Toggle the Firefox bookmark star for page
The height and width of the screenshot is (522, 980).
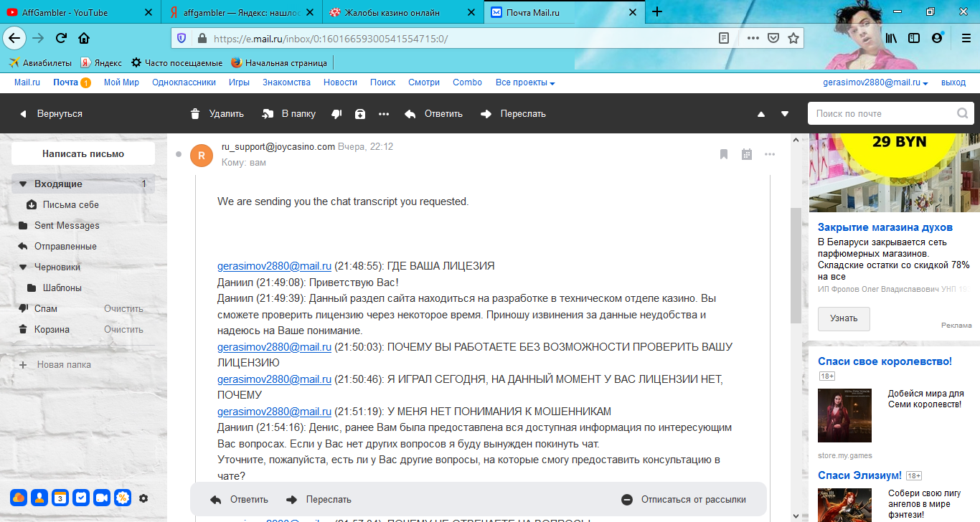point(793,38)
